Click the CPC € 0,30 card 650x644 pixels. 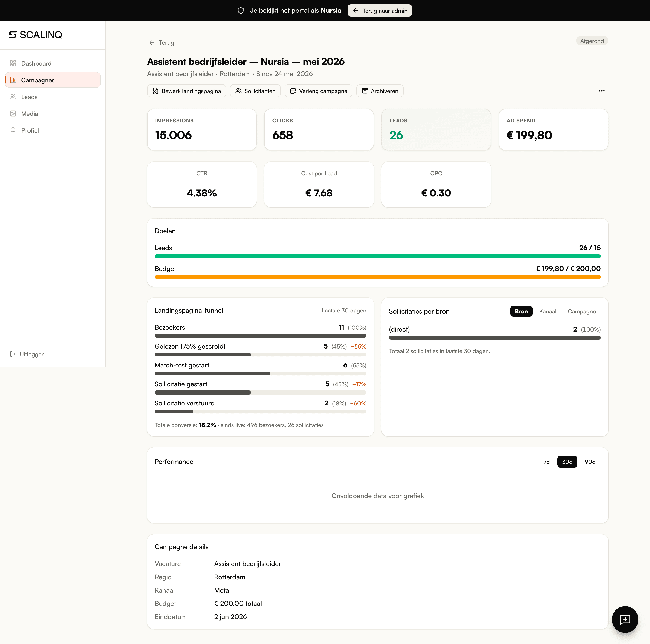(x=436, y=185)
